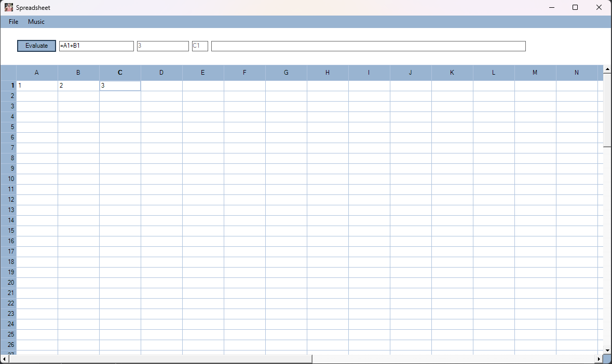Click the cell name box showing C1
The image size is (612, 364).
point(200,46)
